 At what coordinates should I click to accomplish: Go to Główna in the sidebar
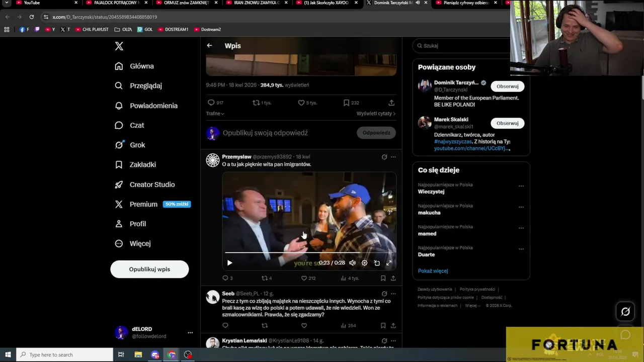[x=134, y=66]
